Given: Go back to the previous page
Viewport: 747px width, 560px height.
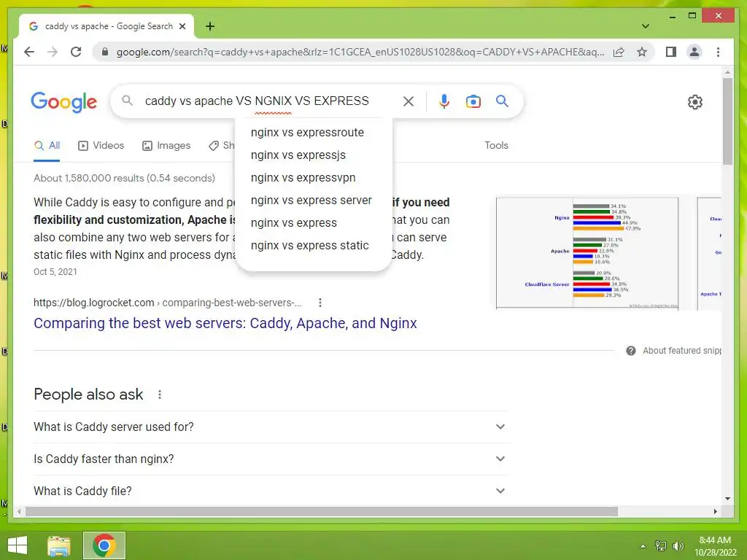Looking at the screenshot, I should point(29,52).
